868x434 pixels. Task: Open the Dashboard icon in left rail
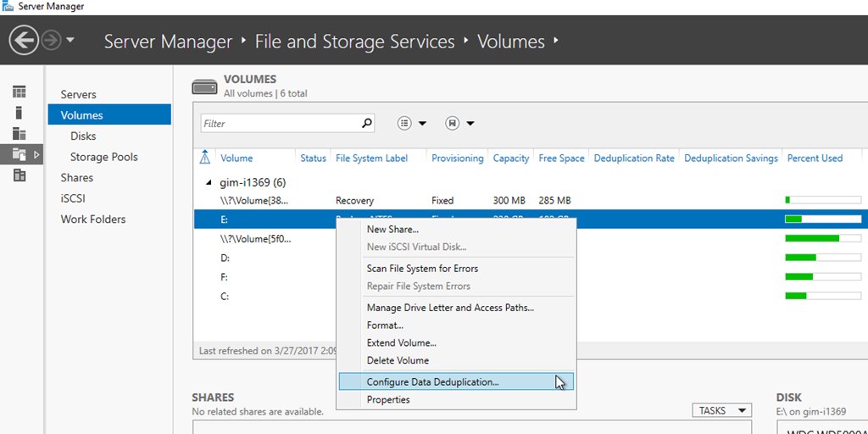pos(19,92)
